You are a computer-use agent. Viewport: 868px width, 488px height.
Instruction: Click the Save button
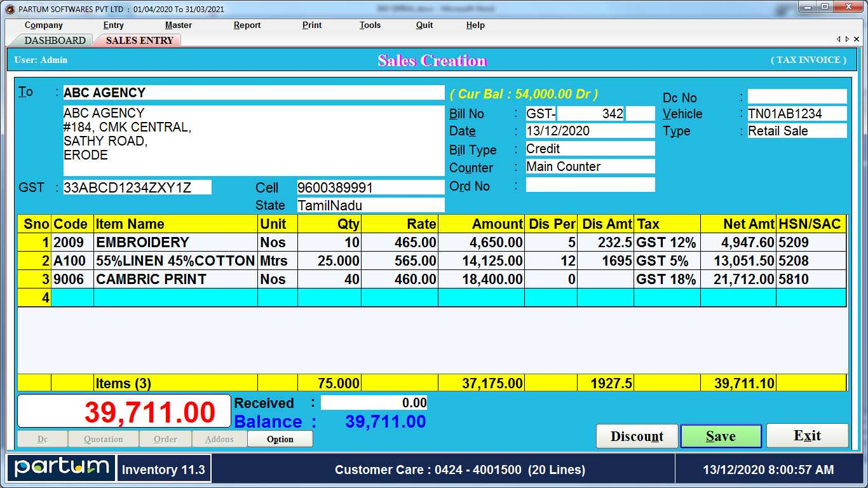[721, 436]
